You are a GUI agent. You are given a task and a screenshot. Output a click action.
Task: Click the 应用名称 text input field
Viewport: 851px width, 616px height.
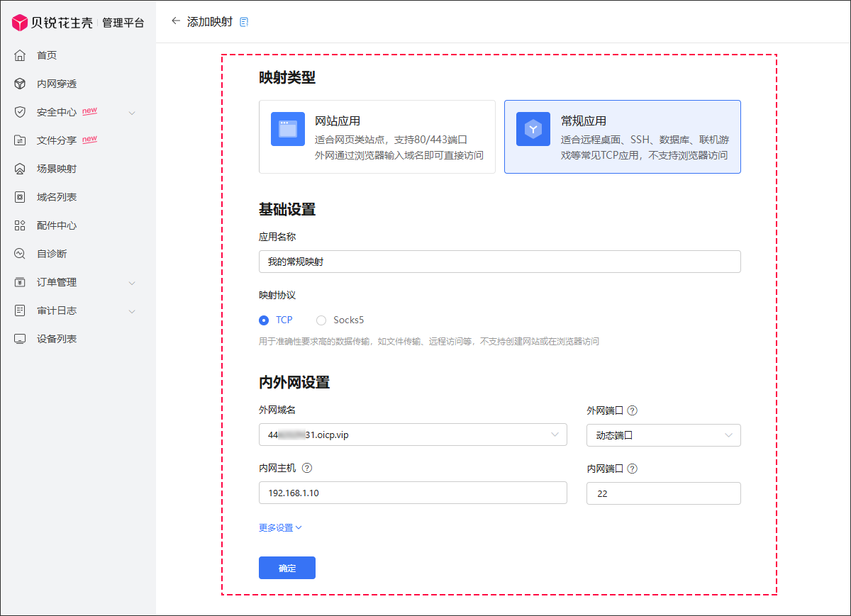[499, 262]
